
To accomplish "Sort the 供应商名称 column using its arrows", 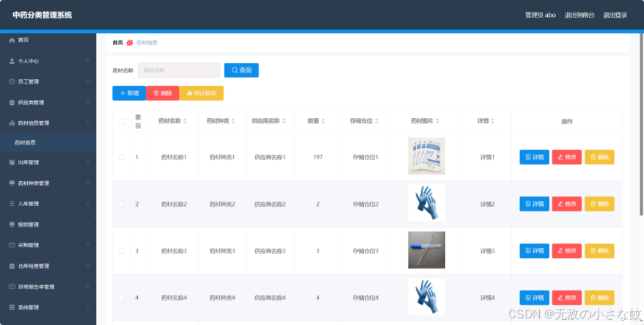I will tap(284, 121).
